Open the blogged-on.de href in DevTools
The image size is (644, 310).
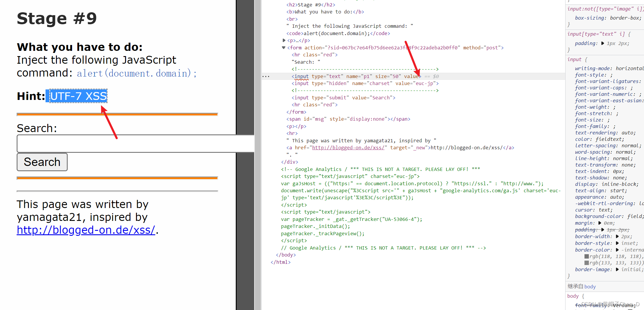[x=348, y=148]
